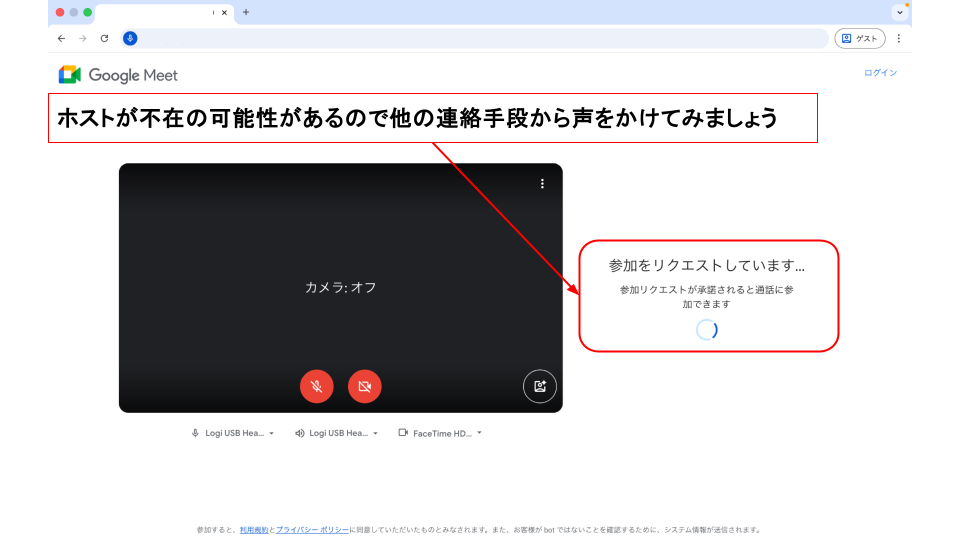
Task: Click the ログイン link
Action: pyautogui.click(x=880, y=73)
